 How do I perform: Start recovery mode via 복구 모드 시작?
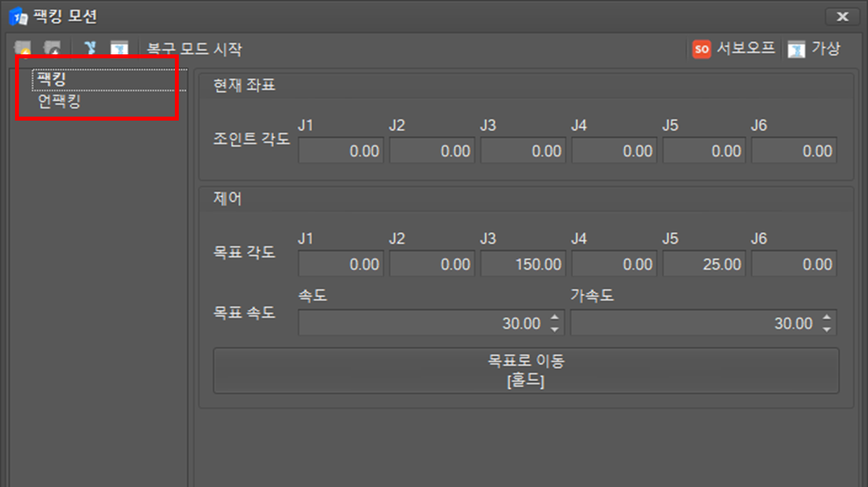tap(195, 49)
